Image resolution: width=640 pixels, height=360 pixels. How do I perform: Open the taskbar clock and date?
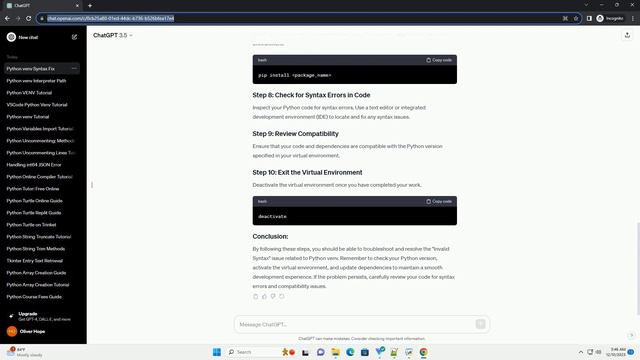point(616,352)
